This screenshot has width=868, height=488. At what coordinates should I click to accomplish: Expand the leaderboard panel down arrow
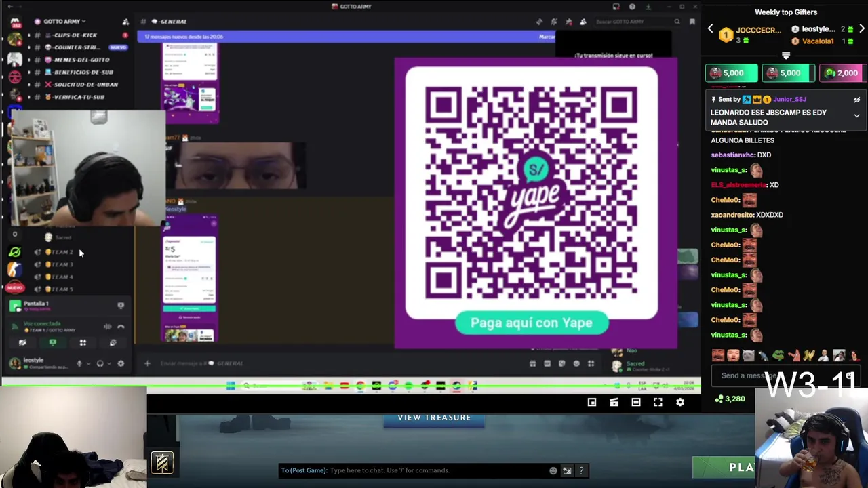click(786, 56)
